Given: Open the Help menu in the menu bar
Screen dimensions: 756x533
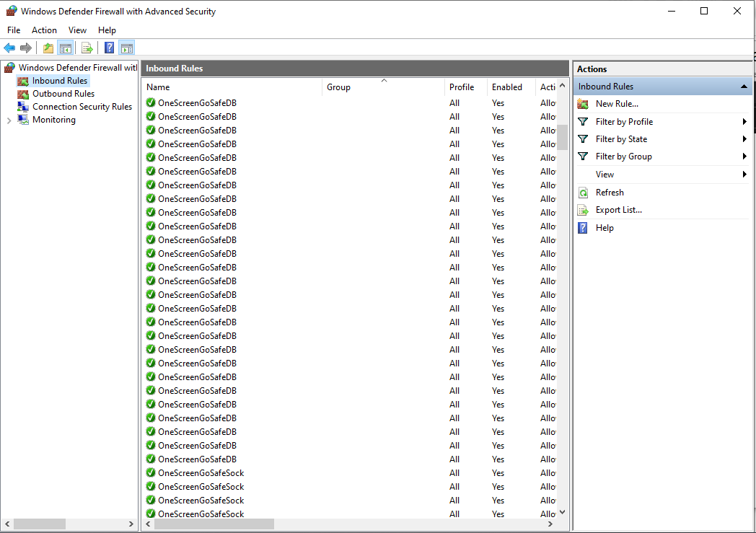Looking at the screenshot, I should [107, 30].
